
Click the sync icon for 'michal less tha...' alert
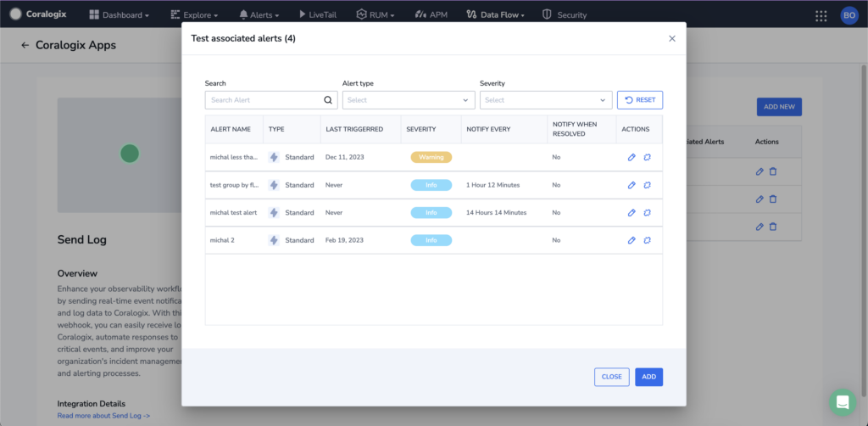[647, 157]
